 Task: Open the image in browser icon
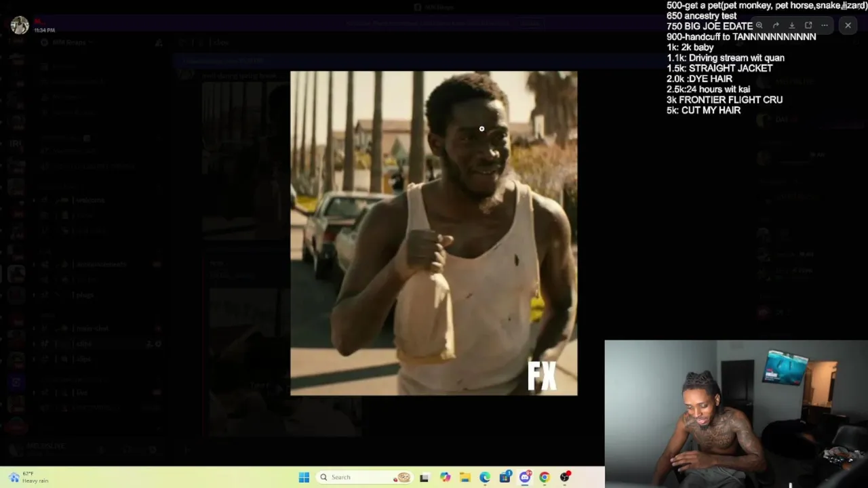pyautogui.click(x=808, y=26)
